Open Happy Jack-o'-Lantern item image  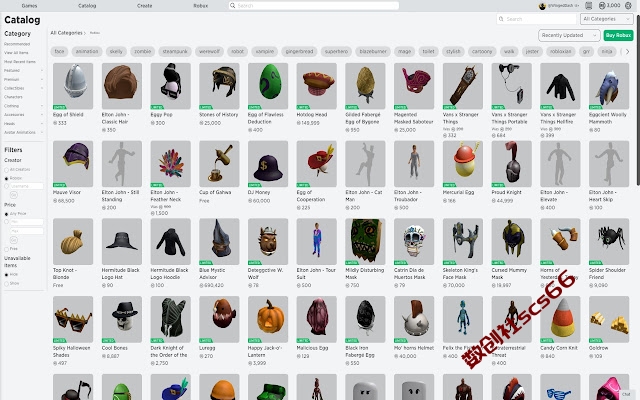point(268,320)
